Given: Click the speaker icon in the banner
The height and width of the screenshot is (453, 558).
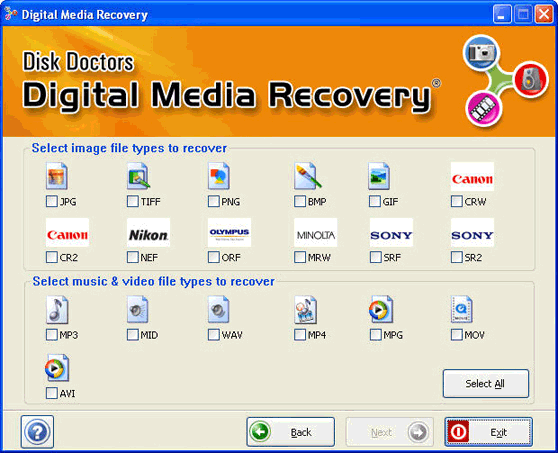Looking at the screenshot, I should (531, 79).
